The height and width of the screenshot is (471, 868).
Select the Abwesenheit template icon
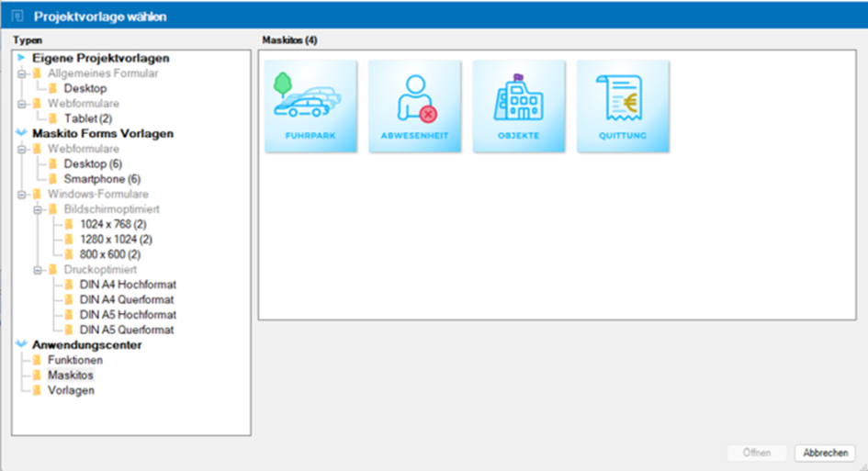414,106
